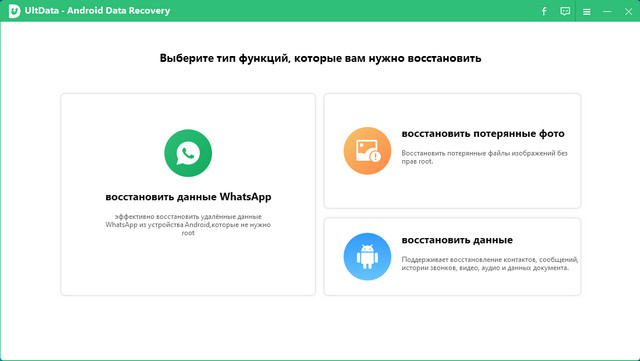Select 'восстановить данные' option
Image resolution: width=640 pixels, height=361 pixels.
[x=457, y=240]
